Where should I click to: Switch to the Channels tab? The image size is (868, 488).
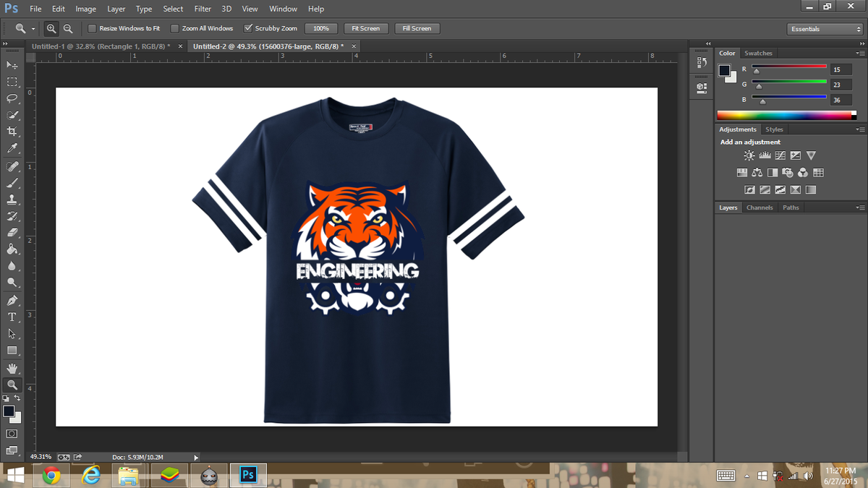click(x=759, y=207)
